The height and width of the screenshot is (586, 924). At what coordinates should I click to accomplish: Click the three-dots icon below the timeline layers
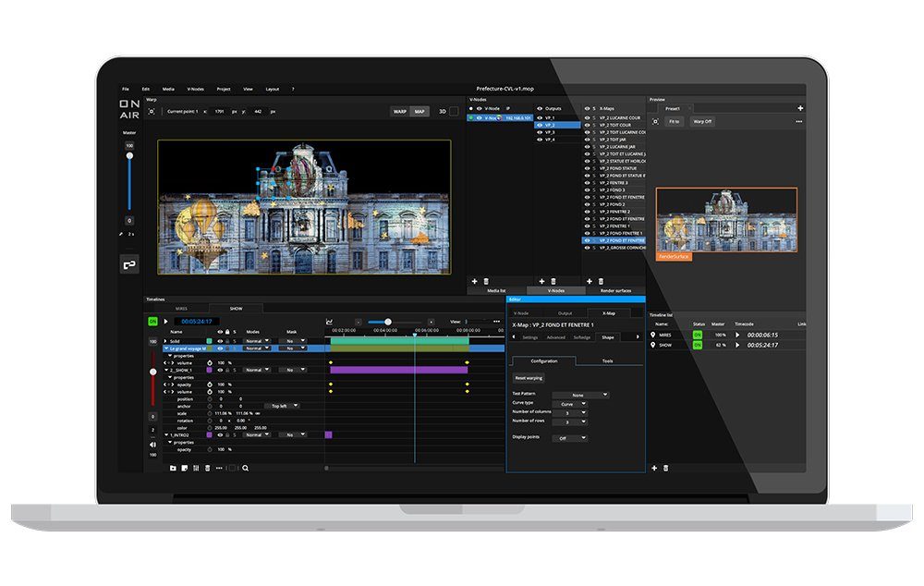[x=219, y=468]
